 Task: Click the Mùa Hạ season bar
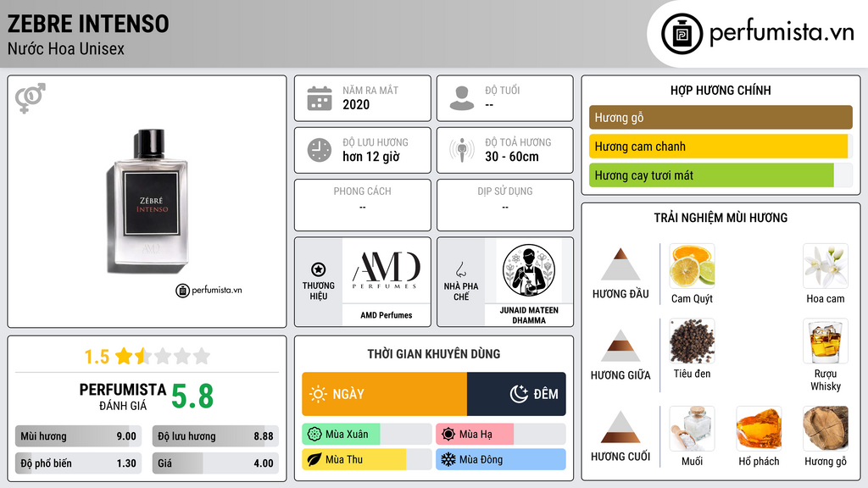pos(501,435)
